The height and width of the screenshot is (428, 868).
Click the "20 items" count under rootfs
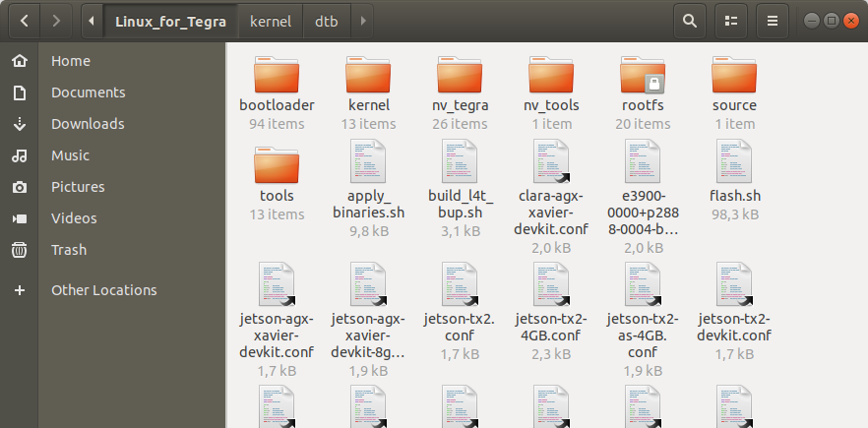(x=643, y=124)
